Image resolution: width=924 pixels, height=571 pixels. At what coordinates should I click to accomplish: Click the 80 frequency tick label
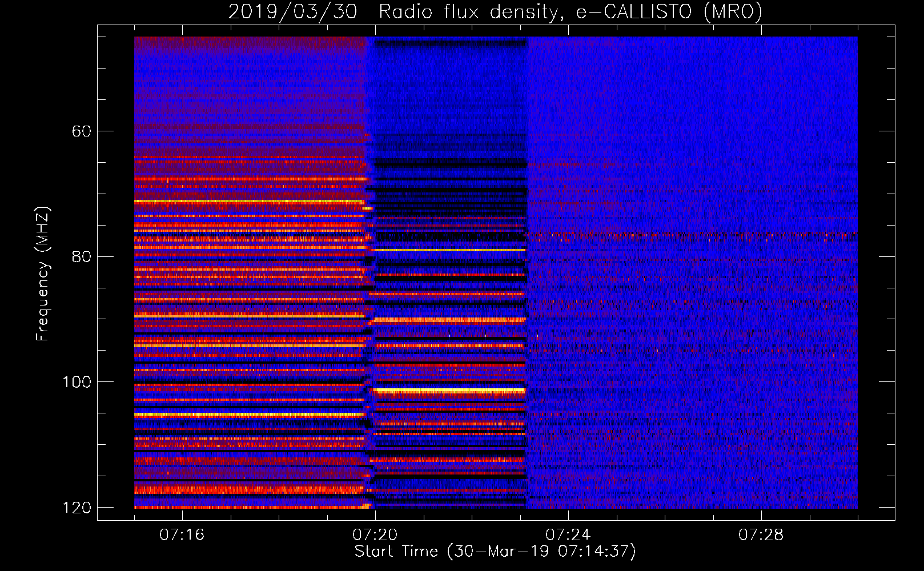pos(81,256)
